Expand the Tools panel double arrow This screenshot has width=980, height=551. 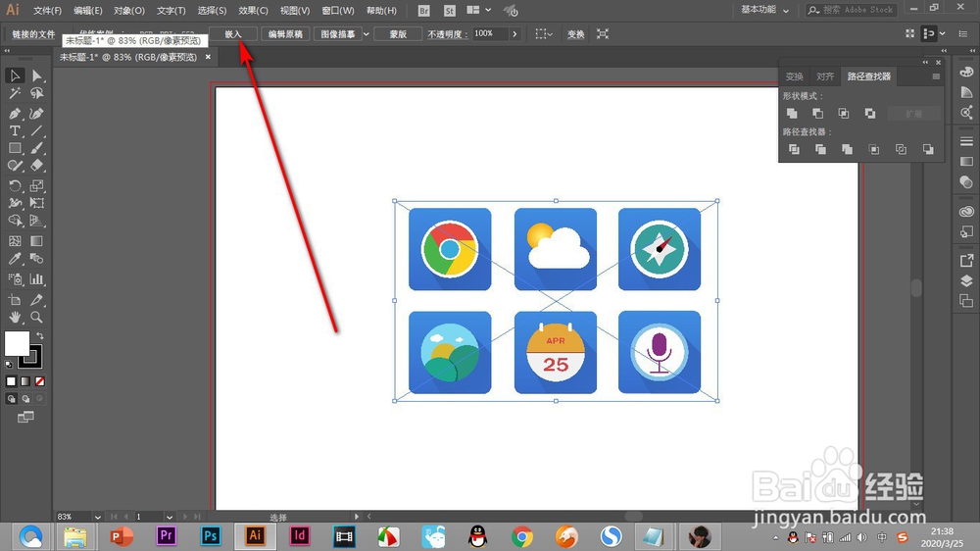(x=7, y=51)
